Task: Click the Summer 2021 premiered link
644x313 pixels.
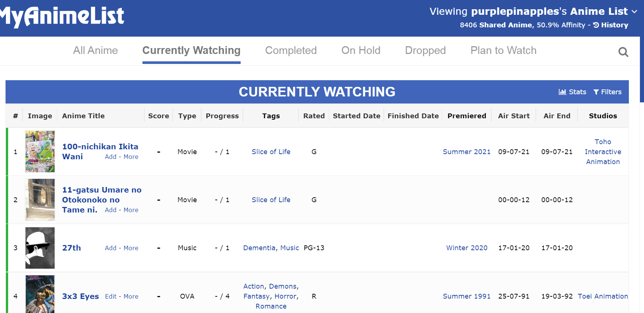Action: [x=466, y=152]
